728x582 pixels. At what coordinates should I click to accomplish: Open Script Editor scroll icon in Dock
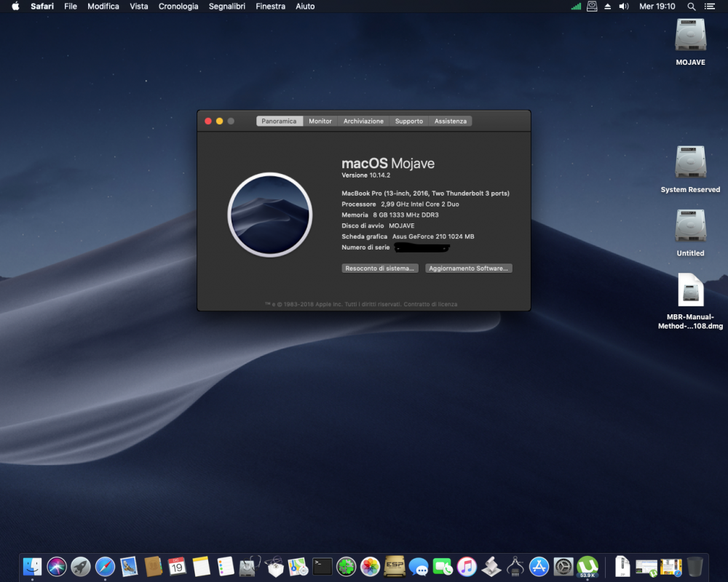pos(491,566)
